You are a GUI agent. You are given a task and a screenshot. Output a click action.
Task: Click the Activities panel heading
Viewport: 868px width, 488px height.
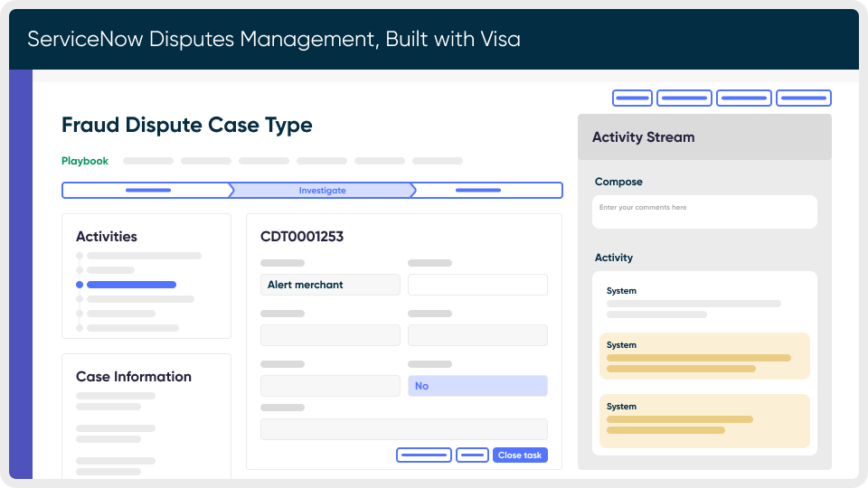pyautogui.click(x=107, y=236)
